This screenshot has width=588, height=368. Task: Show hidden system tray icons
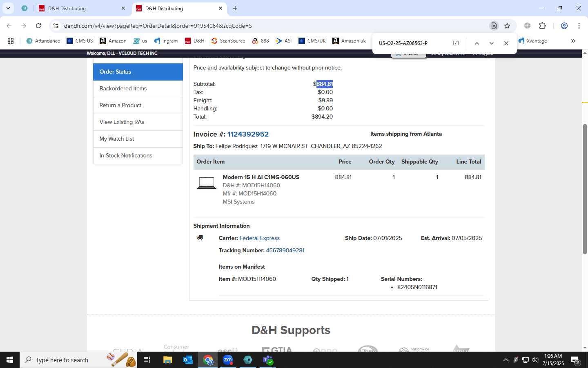pyautogui.click(x=506, y=360)
